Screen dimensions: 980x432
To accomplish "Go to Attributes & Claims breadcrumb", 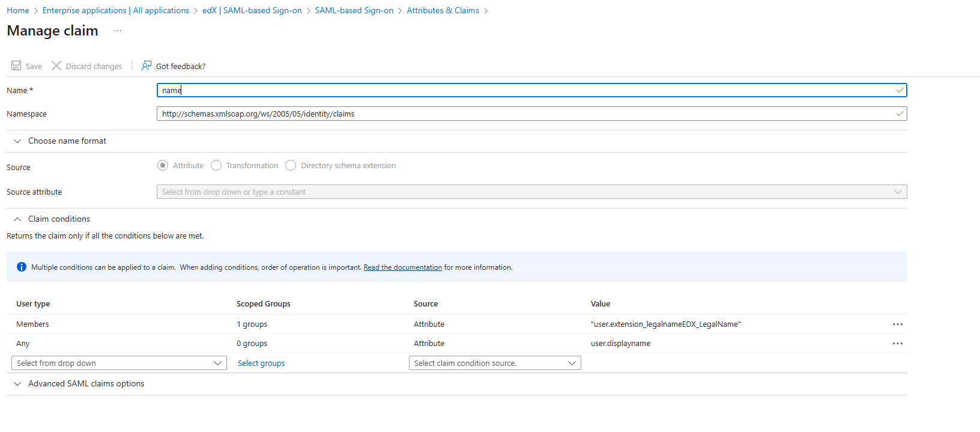I will coord(443,10).
